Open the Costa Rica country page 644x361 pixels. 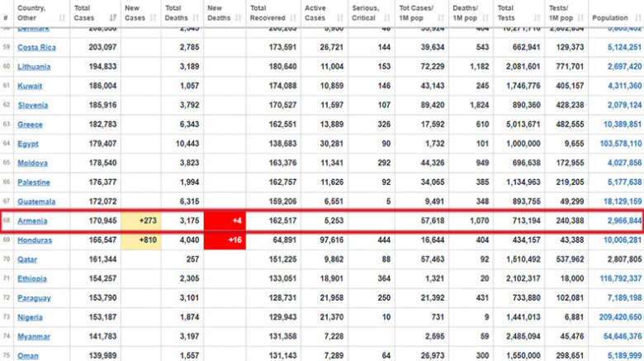click(37, 47)
